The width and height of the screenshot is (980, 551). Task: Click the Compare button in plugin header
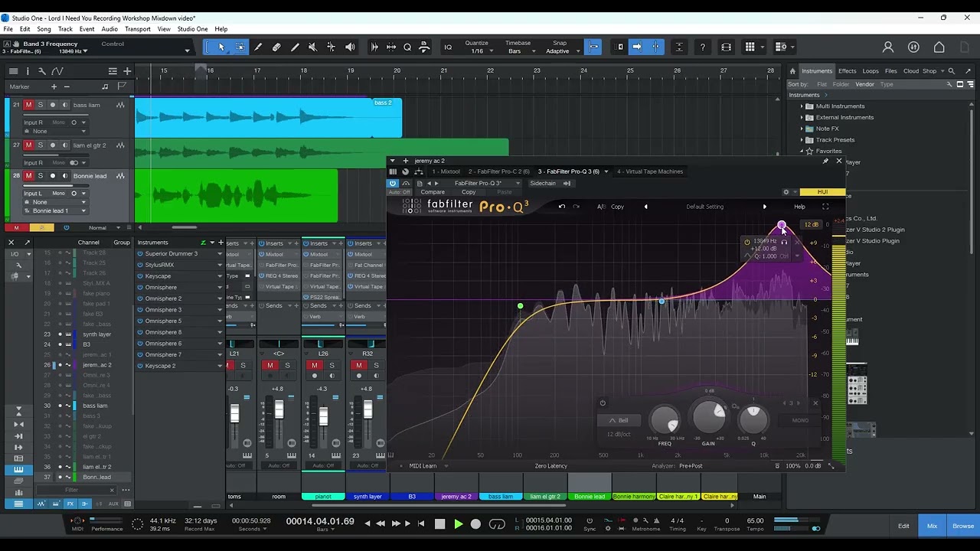coord(433,192)
